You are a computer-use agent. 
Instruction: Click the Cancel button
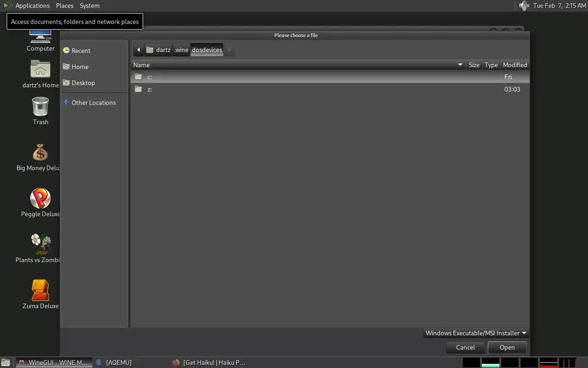[x=465, y=347]
